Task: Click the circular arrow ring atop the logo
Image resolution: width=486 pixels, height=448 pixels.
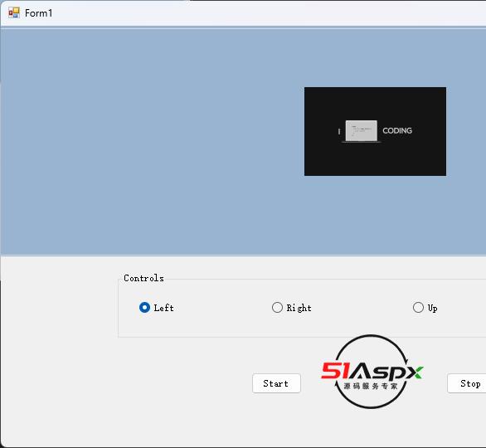Action: [372, 347]
